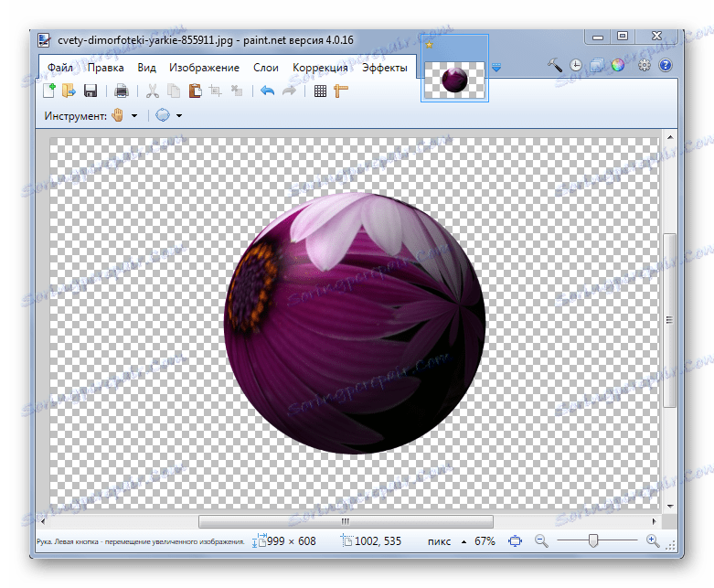Image resolution: width=714 pixels, height=588 pixels.
Task: Click the vertical scrollbar thumb
Action: tap(670, 320)
